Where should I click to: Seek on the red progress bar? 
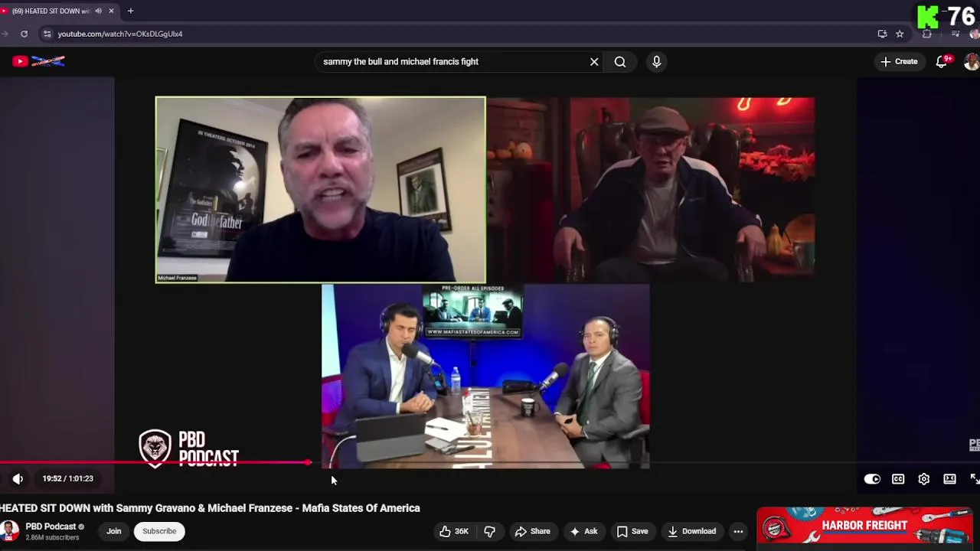click(x=153, y=463)
